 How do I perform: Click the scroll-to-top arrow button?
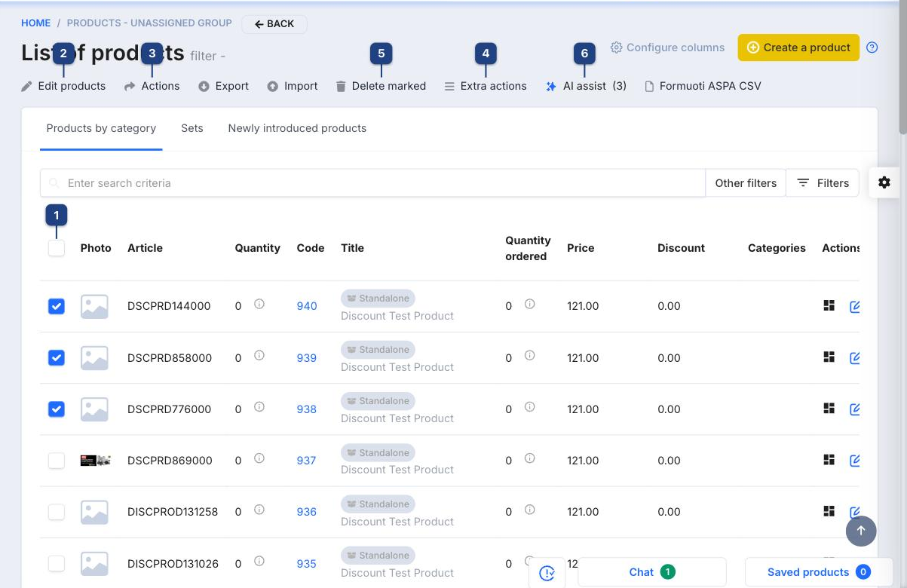pos(861,531)
